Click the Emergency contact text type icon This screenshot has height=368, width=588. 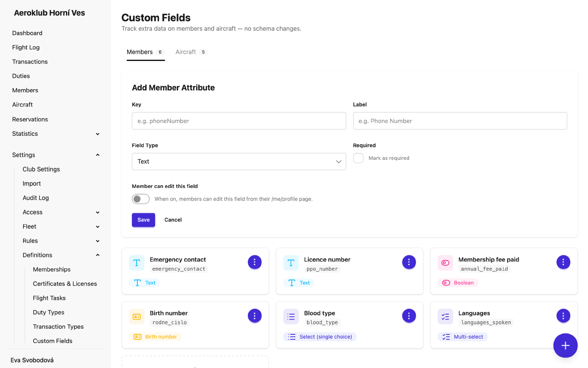136,263
